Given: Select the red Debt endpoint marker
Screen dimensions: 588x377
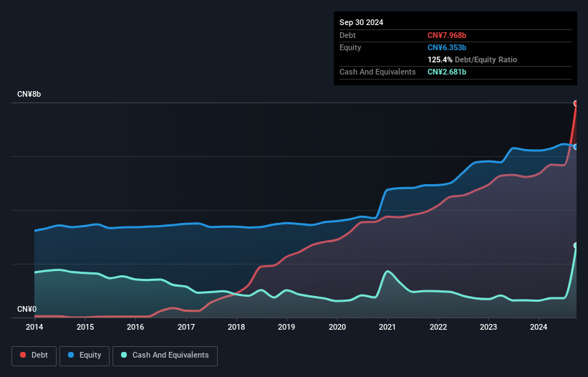Looking at the screenshot, I should (576, 103).
